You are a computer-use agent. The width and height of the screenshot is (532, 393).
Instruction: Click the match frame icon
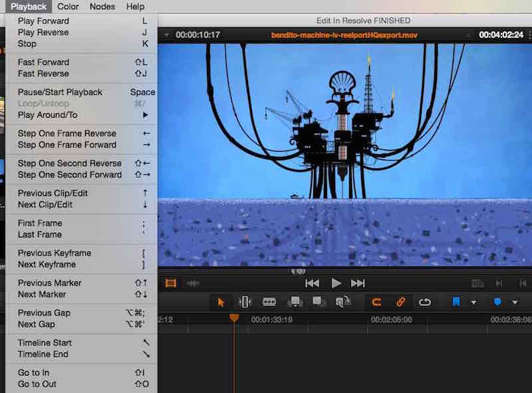pos(477,283)
